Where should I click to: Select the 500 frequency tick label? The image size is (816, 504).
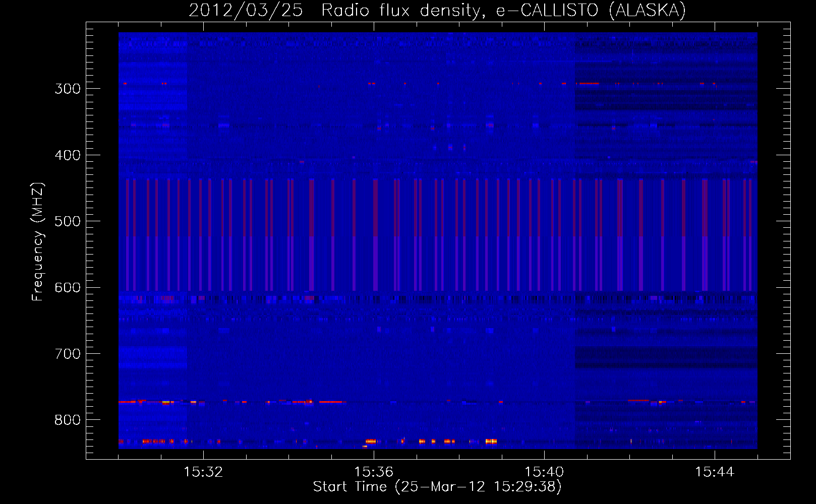pyautogui.click(x=68, y=221)
